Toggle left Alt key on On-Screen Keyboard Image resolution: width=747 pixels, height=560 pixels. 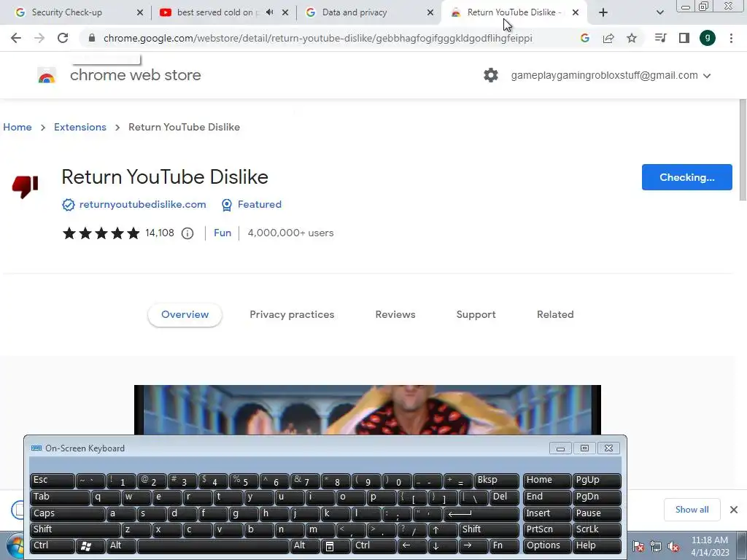pyautogui.click(x=121, y=545)
